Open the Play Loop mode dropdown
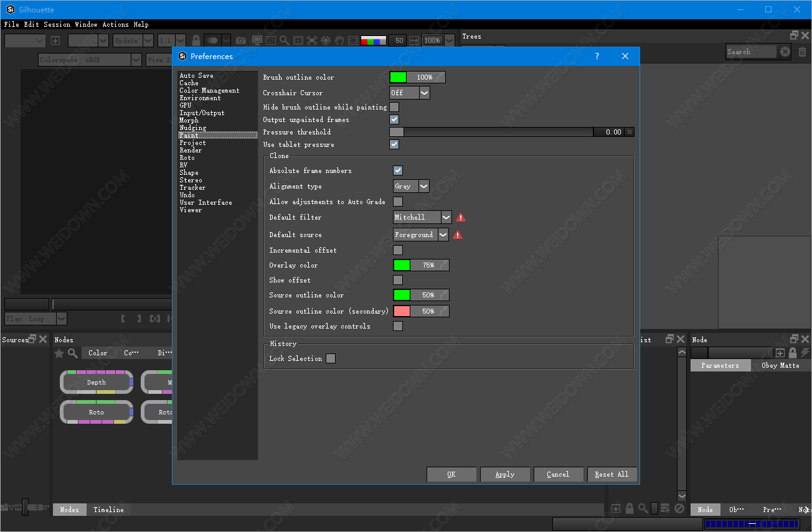The width and height of the screenshot is (812, 532). coord(35,319)
